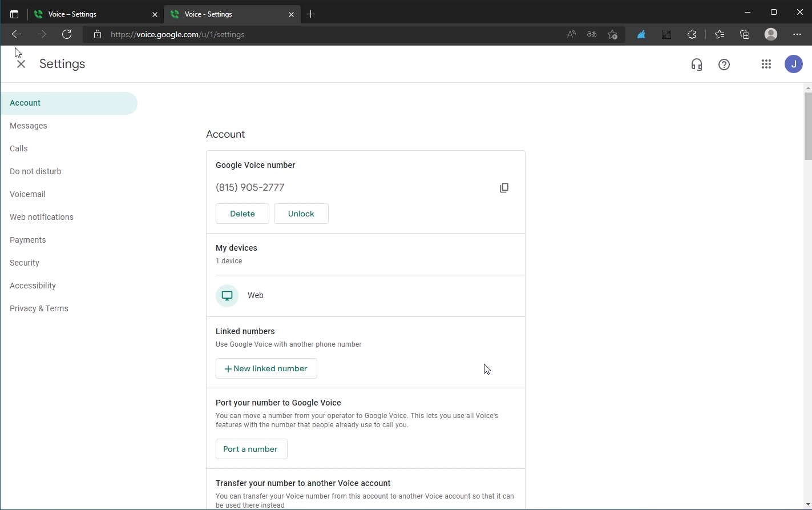This screenshot has height=510, width=812.
Task: Add a New linked number
Action: pos(266,368)
